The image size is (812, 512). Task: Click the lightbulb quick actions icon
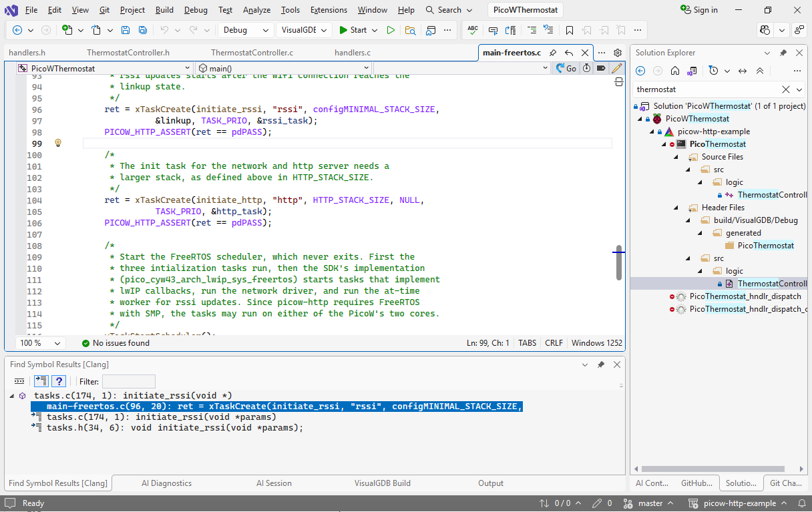point(58,144)
